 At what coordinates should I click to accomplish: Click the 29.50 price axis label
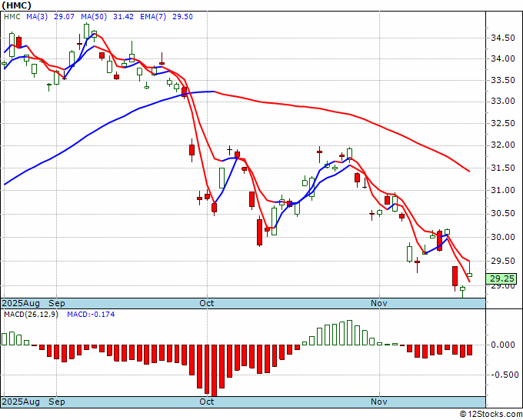[503, 262]
